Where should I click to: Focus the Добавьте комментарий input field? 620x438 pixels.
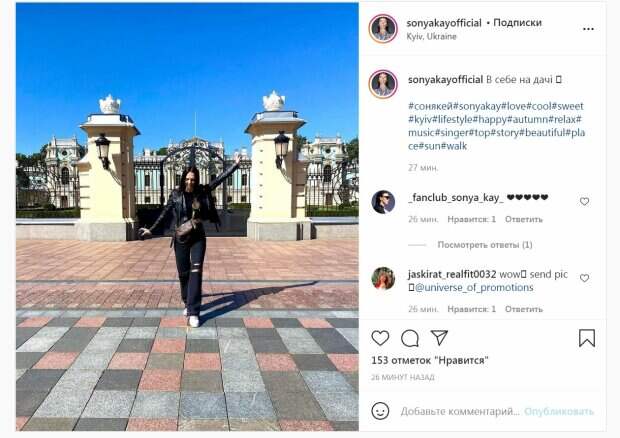click(460, 412)
